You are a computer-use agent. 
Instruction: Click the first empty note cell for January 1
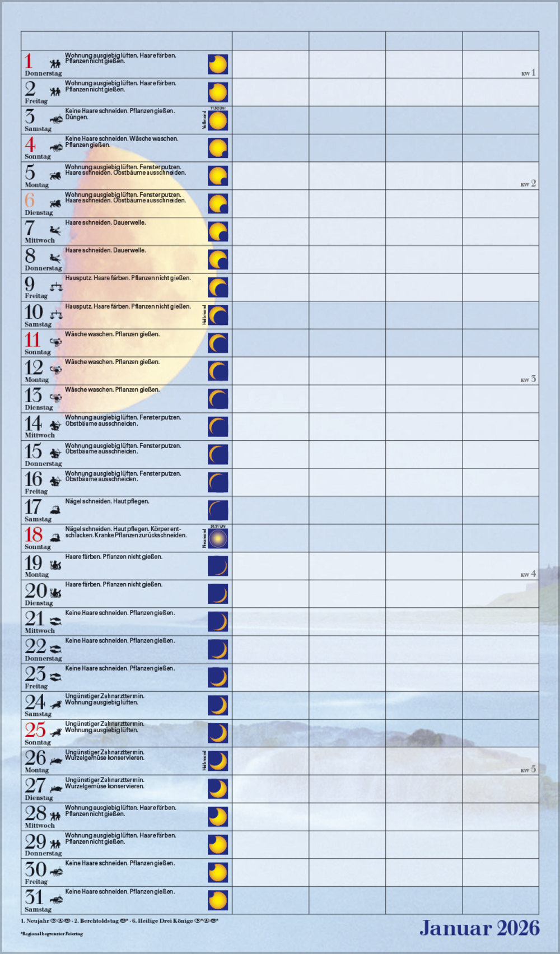270,64
